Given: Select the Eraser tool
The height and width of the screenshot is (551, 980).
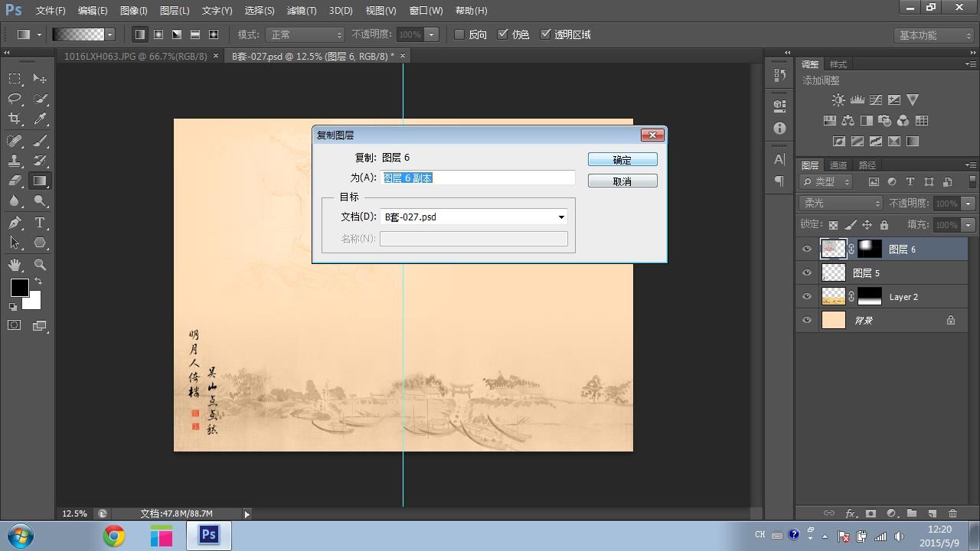Looking at the screenshot, I should 15,181.
